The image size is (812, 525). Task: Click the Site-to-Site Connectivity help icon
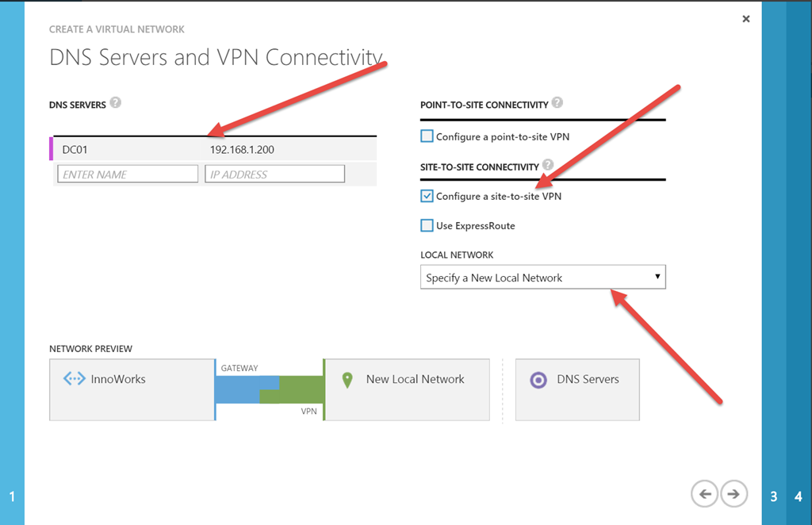[548, 165]
